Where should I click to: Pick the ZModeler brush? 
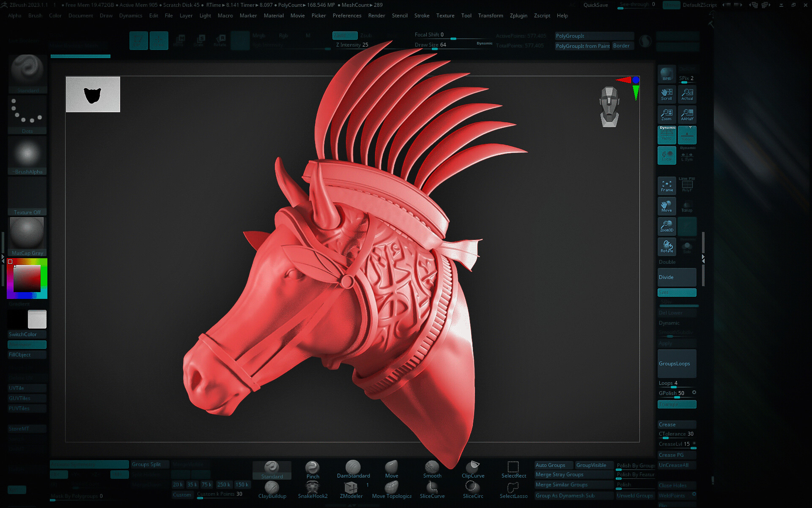click(351, 489)
